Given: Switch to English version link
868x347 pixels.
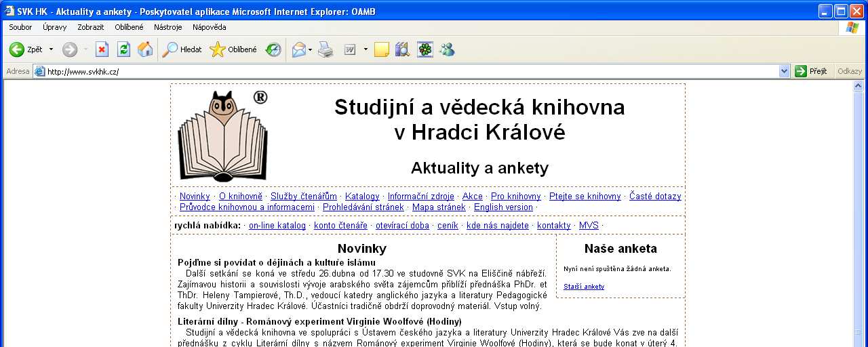Looking at the screenshot, I should click(503, 207).
